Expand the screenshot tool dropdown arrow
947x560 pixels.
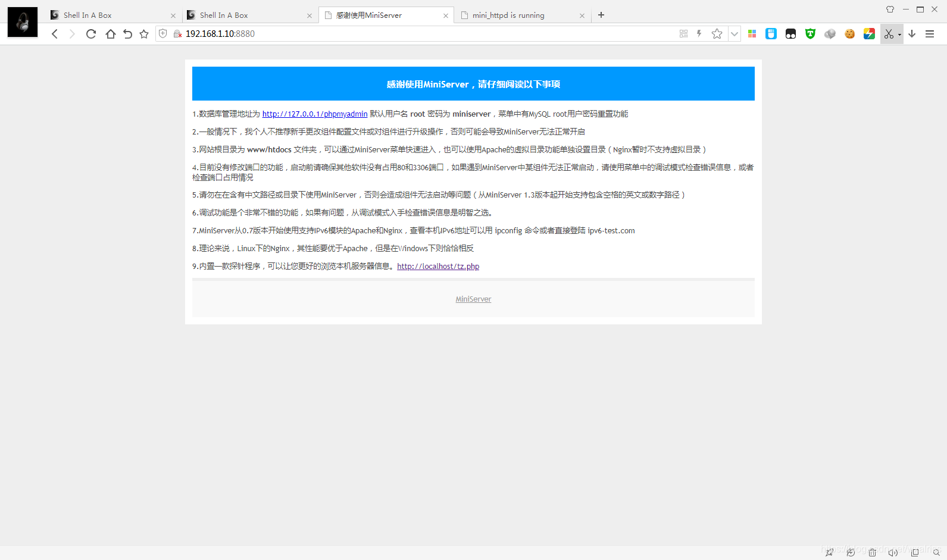pos(899,35)
